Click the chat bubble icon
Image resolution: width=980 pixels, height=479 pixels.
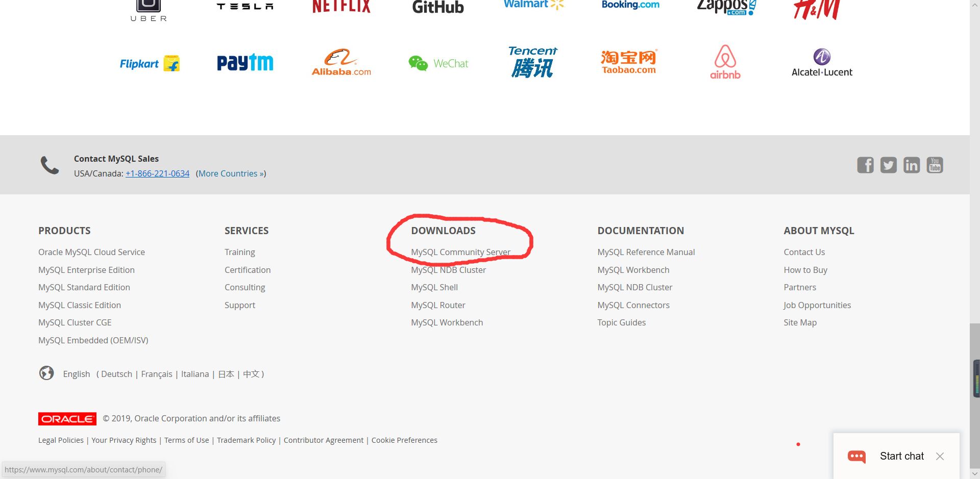856,456
